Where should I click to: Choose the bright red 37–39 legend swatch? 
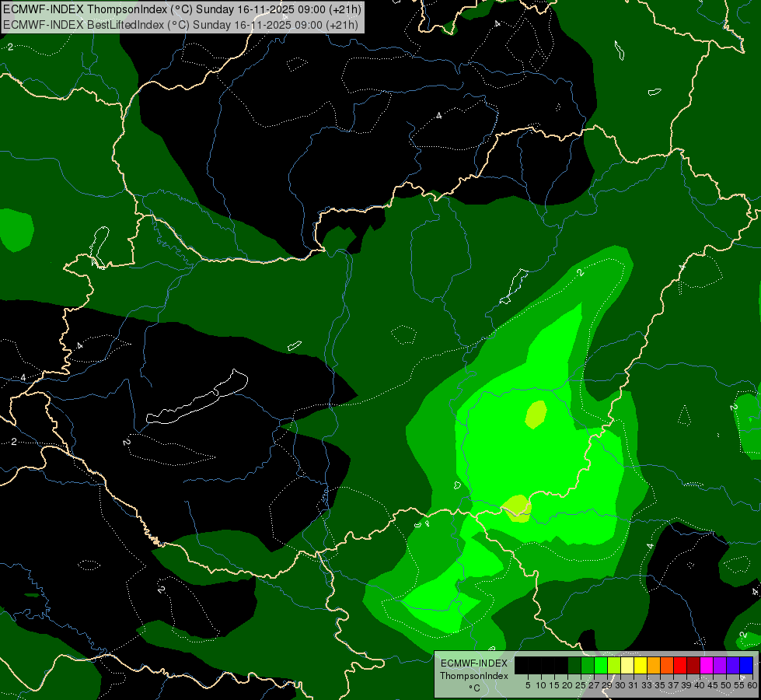point(680,665)
